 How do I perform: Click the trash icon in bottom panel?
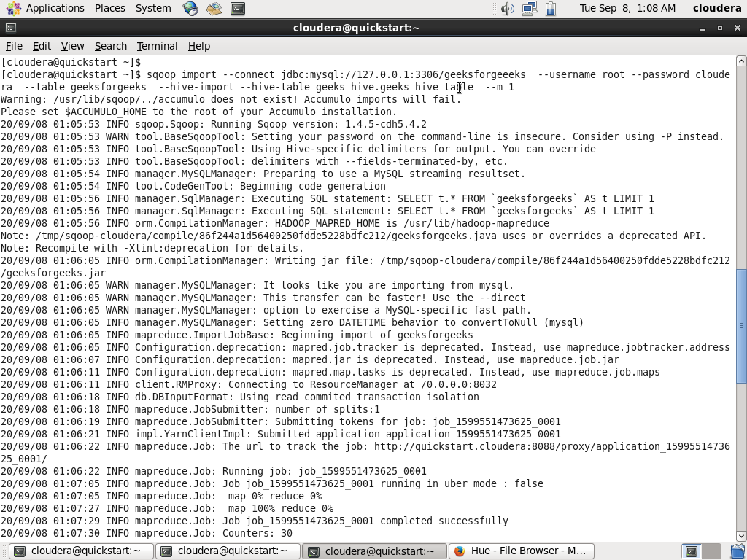(738, 551)
